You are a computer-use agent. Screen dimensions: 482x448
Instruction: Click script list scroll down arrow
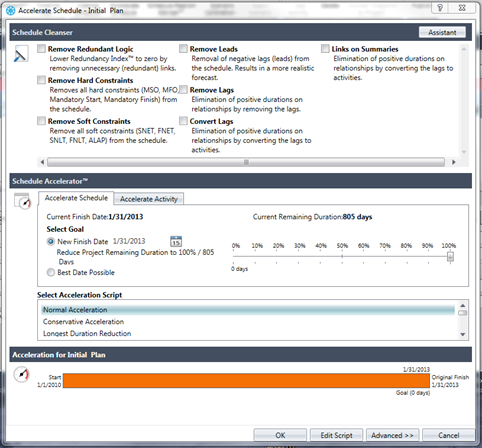pos(463,334)
